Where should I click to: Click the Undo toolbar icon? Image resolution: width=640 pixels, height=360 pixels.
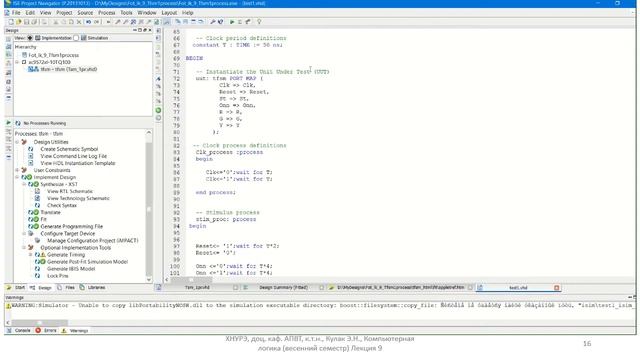[x=88, y=22]
